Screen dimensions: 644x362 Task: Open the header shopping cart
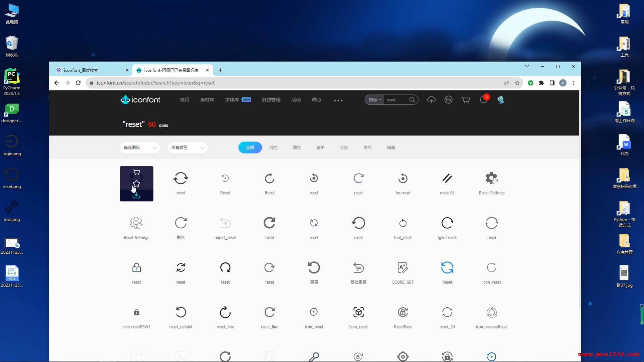coord(465,100)
